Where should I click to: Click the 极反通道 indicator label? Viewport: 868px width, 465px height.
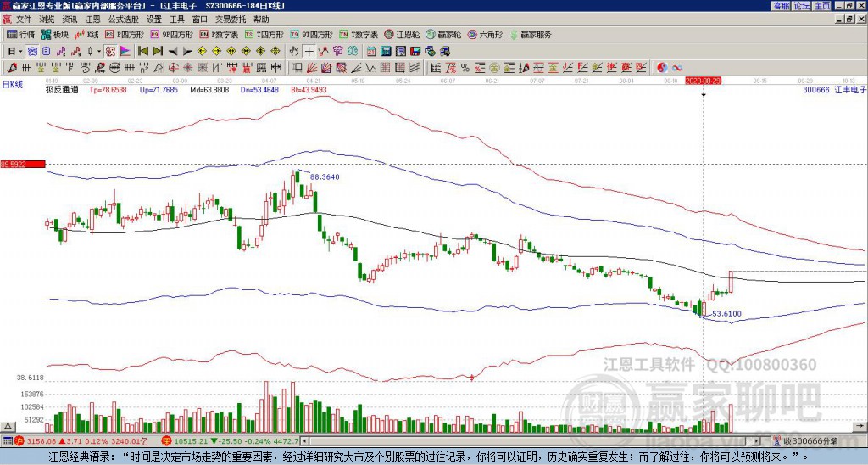click(62, 89)
